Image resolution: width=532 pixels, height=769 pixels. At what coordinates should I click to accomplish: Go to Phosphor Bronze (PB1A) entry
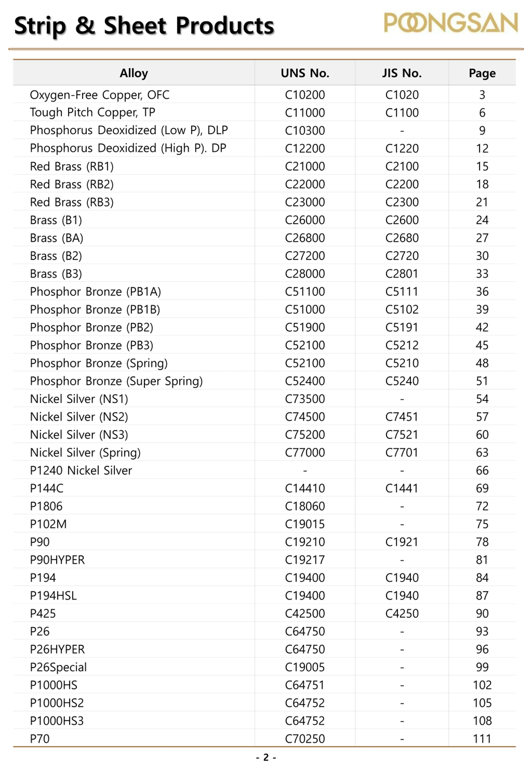[95, 292]
